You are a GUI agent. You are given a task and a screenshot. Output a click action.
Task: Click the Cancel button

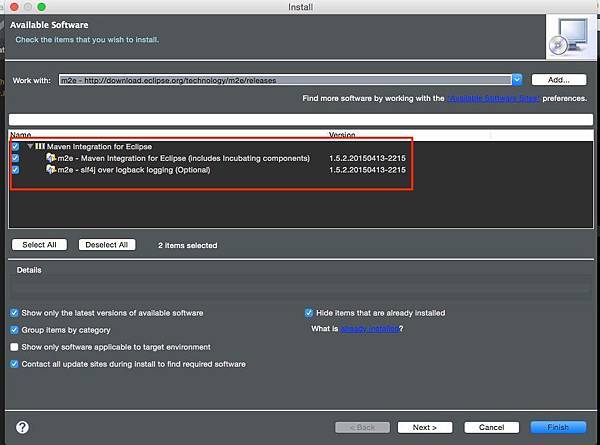[492, 427]
